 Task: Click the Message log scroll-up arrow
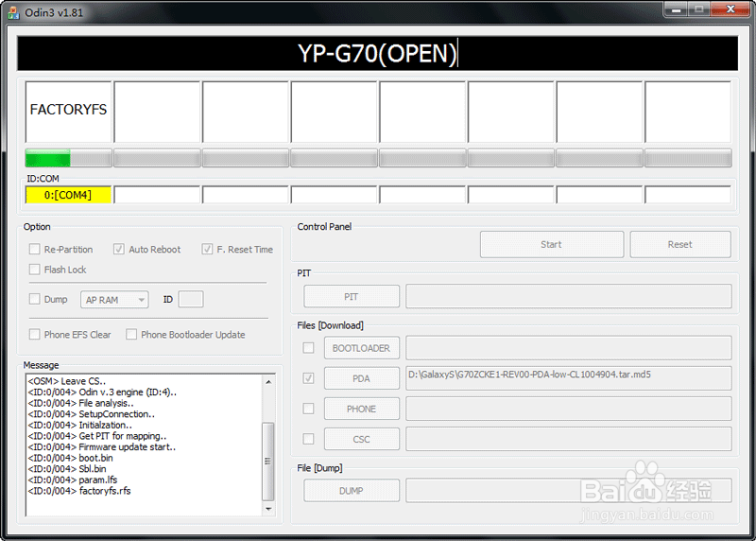pos(268,382)
